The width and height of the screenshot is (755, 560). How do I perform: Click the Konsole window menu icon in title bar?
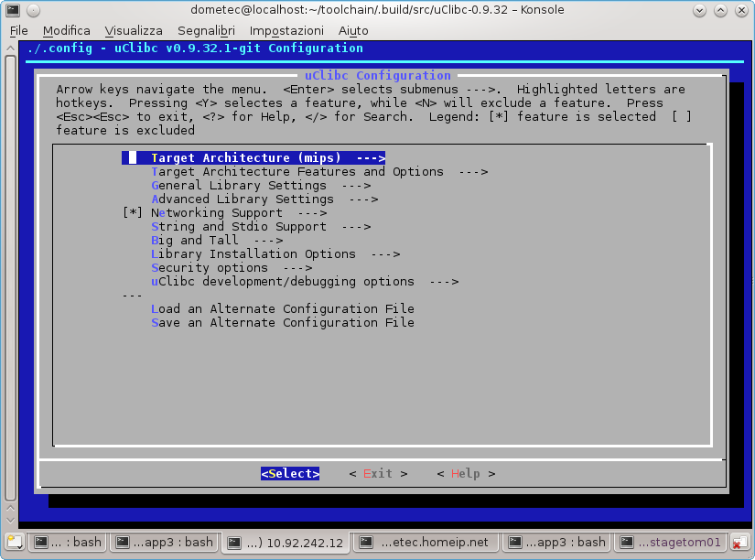pos(12,10)
